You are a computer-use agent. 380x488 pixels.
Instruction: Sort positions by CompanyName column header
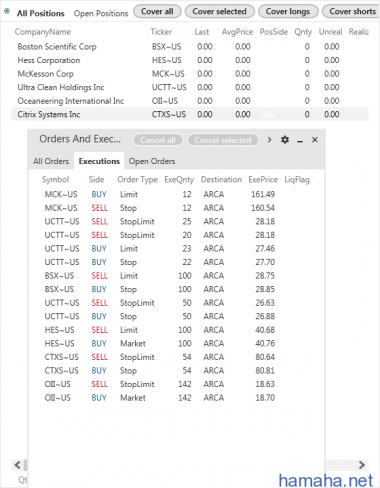tap(43, 32)
